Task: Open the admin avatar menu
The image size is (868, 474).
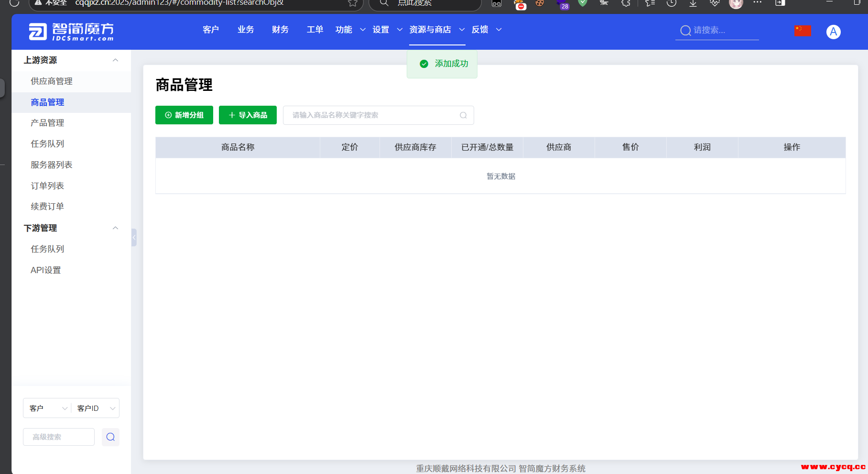Action: click(x=833, y=32)
